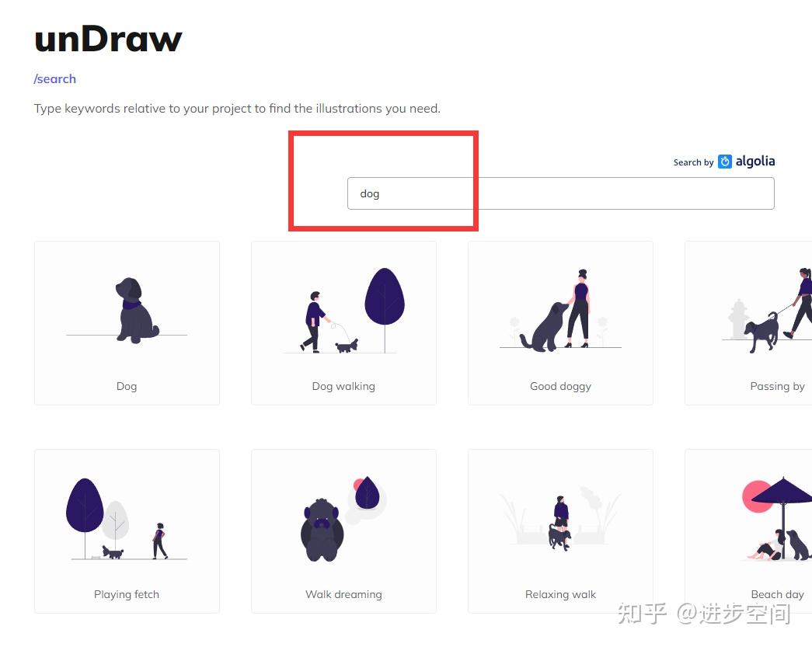Image resolution: width=812 pixels, height=647 pixels.
Task: Click the 'Good doggy' caption
Action: tap(560, 387)
